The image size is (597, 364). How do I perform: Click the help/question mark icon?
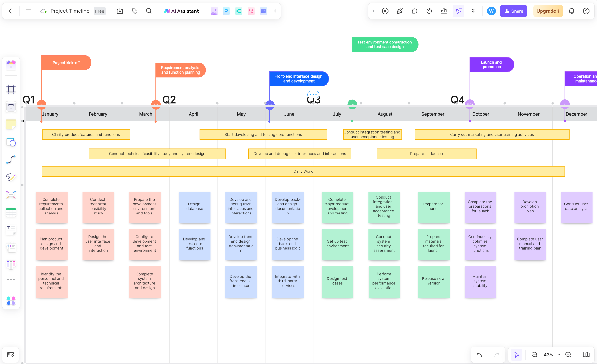(586, 11)
